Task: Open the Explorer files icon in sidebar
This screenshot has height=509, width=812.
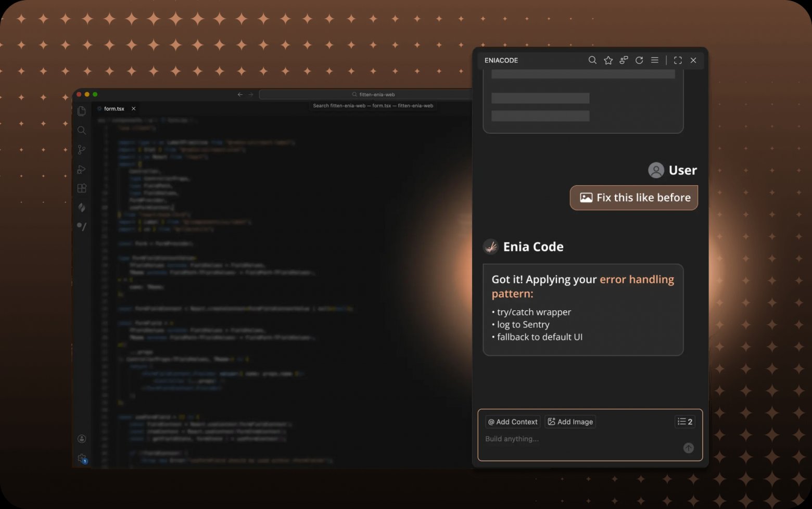Action: (x=82, y=111)
